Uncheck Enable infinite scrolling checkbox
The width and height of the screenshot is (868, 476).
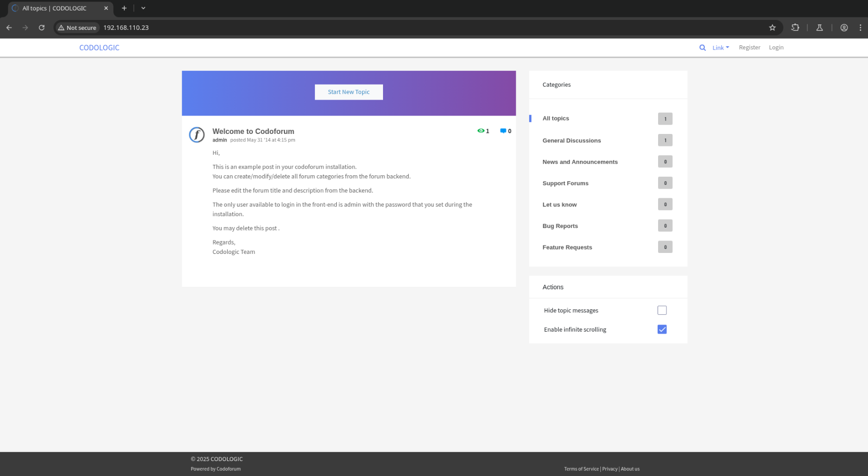click(662, 330)
